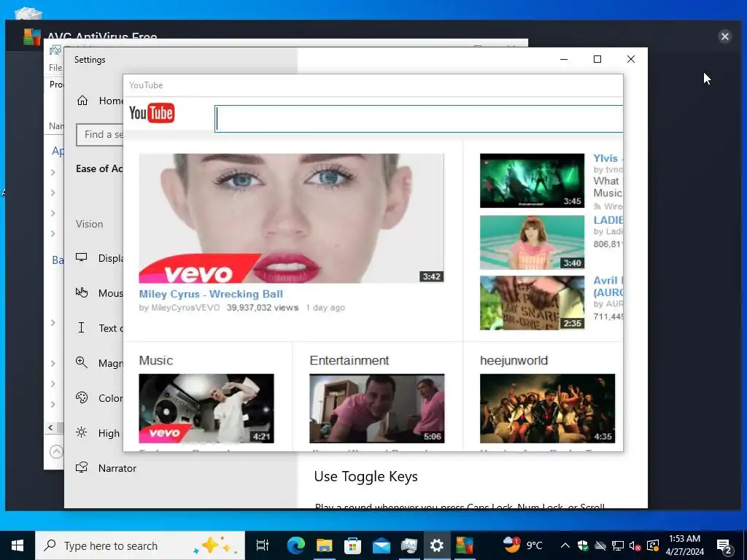This screenshot has width=747, height=560.
Task: Click the Miley Cyrus - Wrecking Ball title link
Action: point(211,294)
